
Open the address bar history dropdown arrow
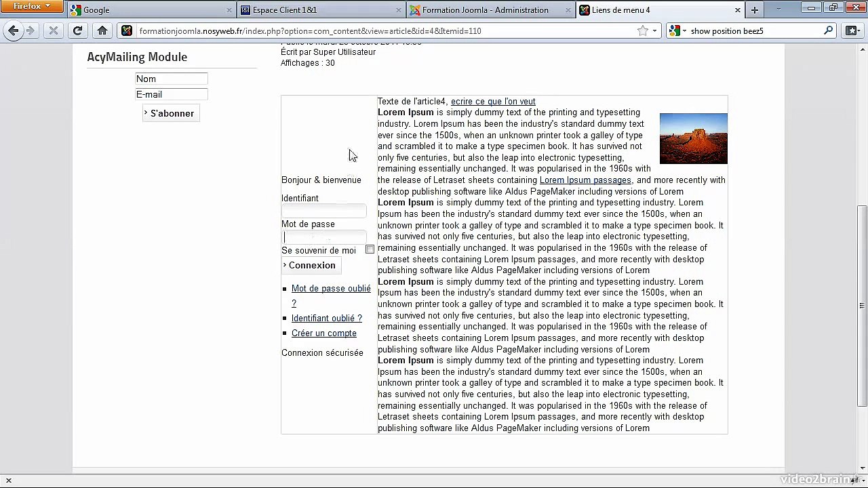(x=654, y=30)
